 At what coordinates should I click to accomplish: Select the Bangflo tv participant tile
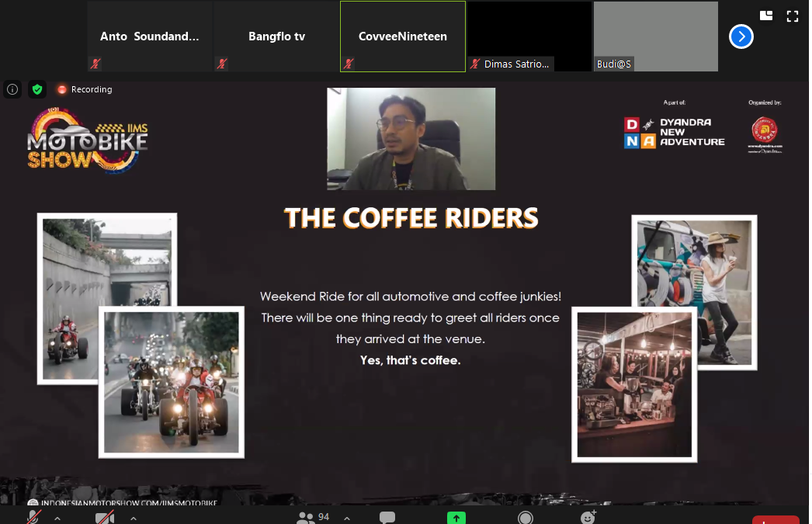coord(276,36)
